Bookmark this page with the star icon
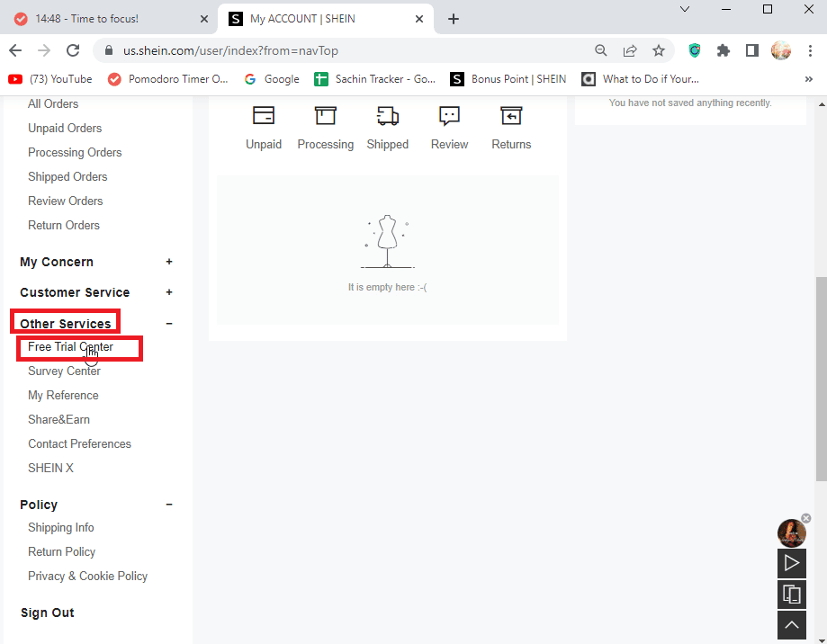This screenshot has width=827, height=644. (x=658, y=50)
